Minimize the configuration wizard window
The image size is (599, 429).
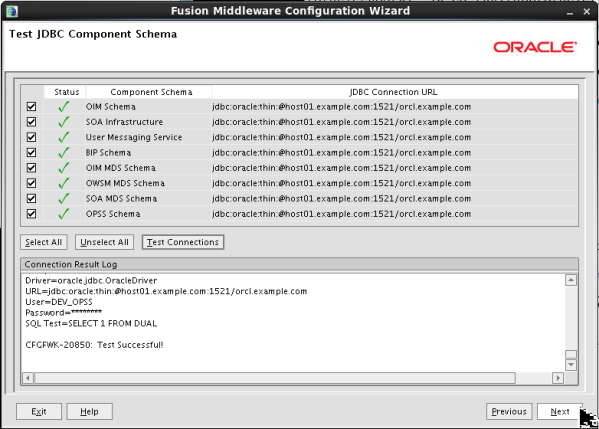[570, 12]
